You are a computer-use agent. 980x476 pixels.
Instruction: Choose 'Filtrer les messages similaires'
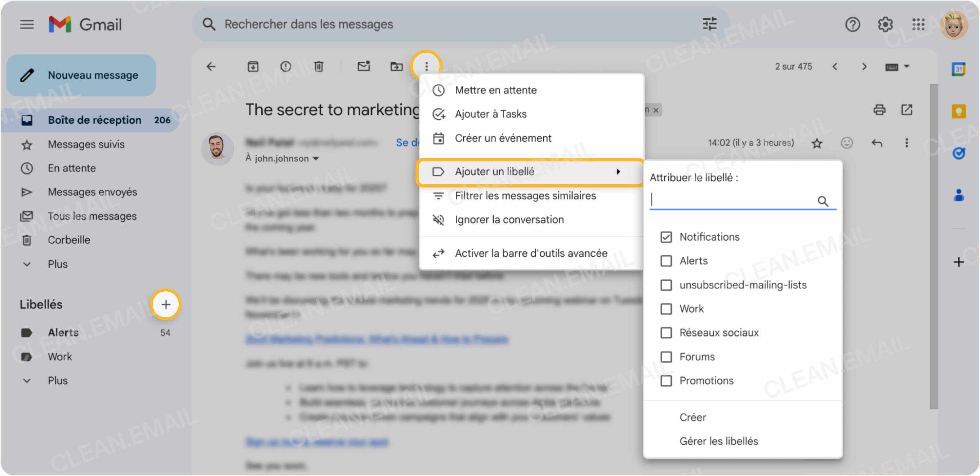pos(525,196)
